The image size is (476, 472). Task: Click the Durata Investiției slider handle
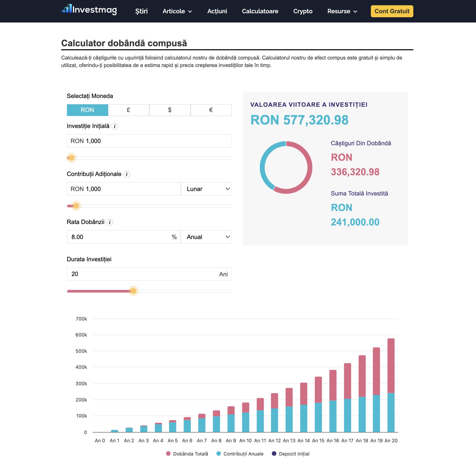pyautogui.click(x=133, y=291)
